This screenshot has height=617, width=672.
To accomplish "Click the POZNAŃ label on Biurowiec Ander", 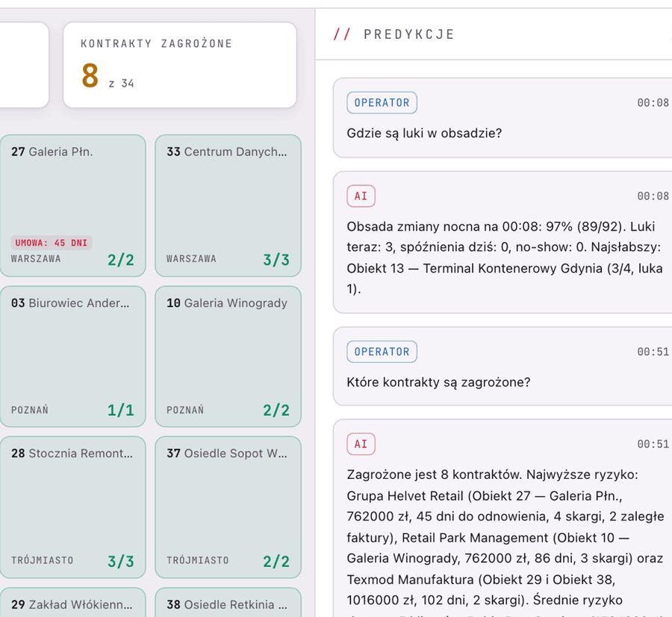I will click(x=30, y=410).
